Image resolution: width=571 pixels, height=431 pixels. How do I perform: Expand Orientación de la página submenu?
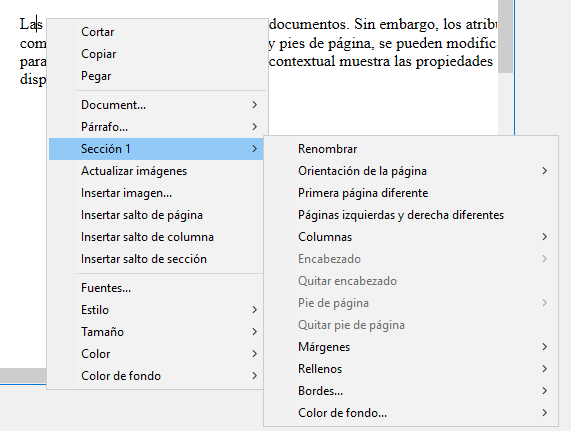tap(411, 171)
